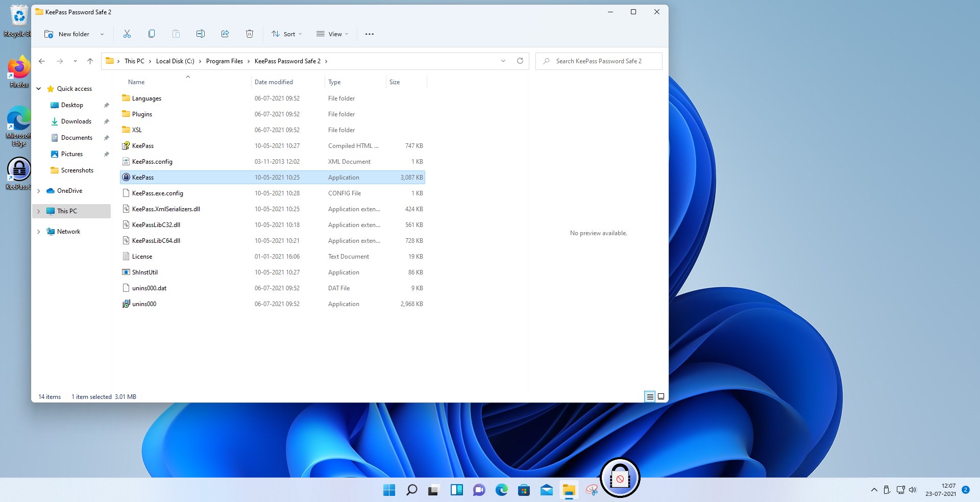Refresh the current folder view
This screenshot has height=502, width=980.
[x=520, y=61]
